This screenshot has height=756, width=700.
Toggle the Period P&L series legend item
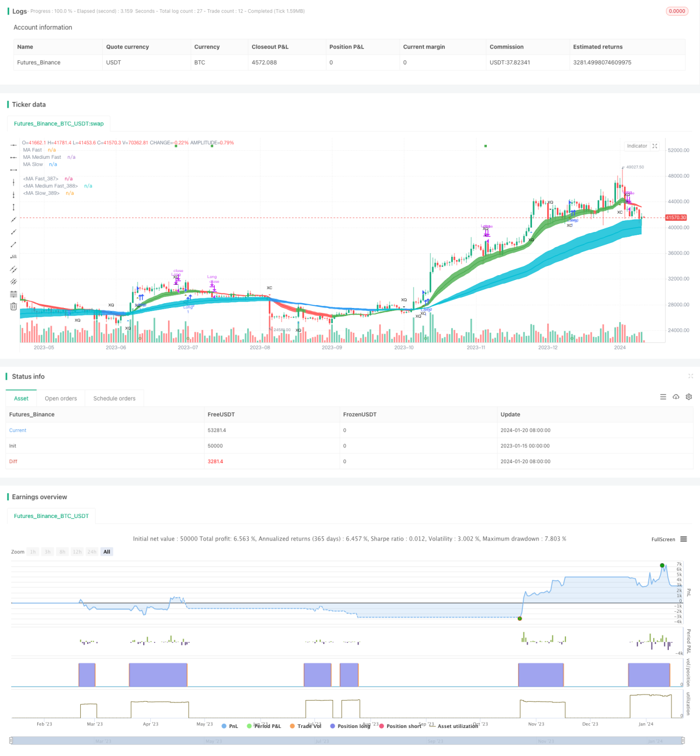(x=264, y=726)
